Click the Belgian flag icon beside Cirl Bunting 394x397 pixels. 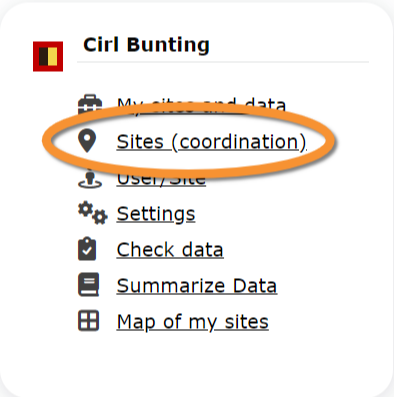[x=48, y=56]
